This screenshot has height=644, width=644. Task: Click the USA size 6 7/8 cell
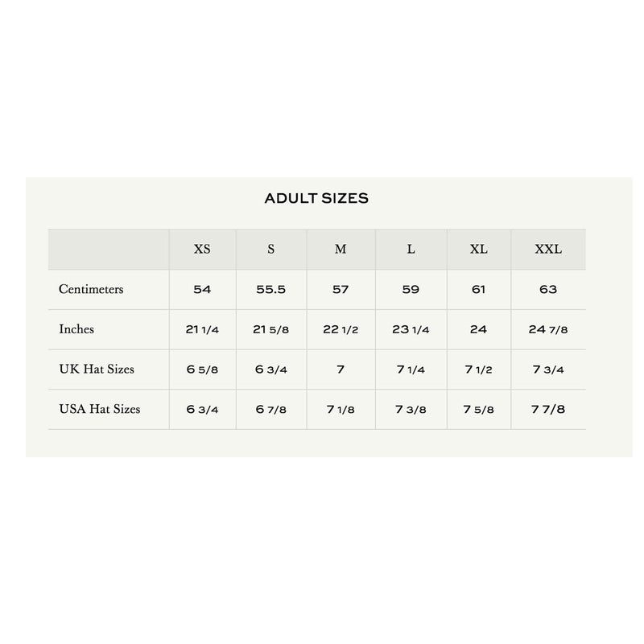270,410
